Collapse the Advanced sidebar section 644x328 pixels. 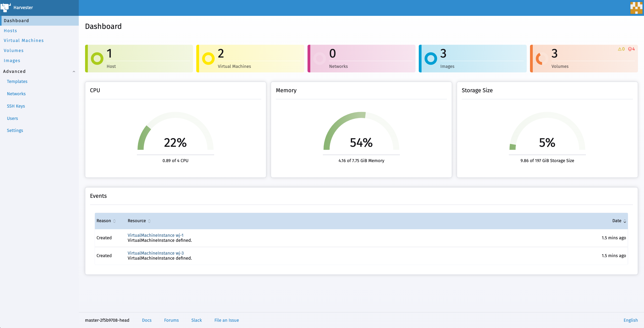click(74, 71)
